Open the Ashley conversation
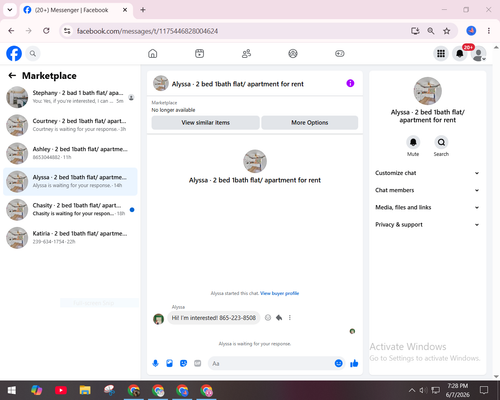500x400 pixels. coord(70,153)
